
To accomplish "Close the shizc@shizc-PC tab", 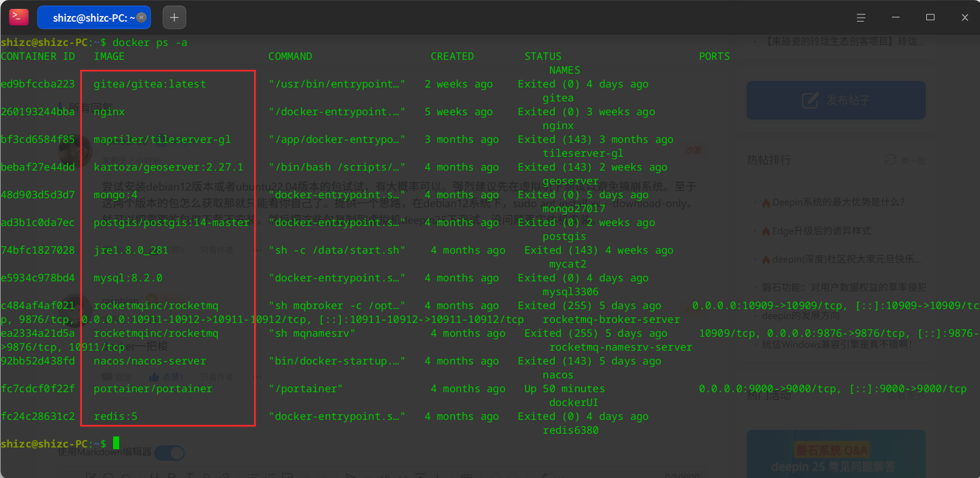I will tap(141, 18).
